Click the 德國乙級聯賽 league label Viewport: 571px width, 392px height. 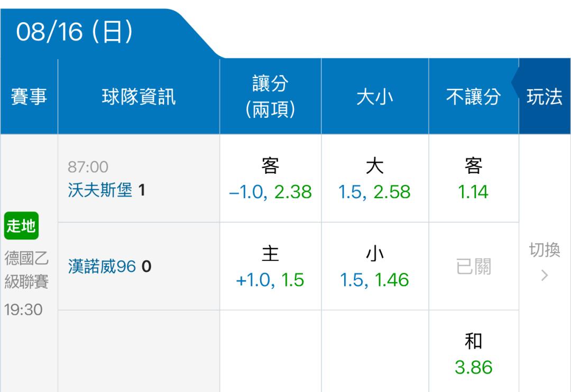click(26, 270)
